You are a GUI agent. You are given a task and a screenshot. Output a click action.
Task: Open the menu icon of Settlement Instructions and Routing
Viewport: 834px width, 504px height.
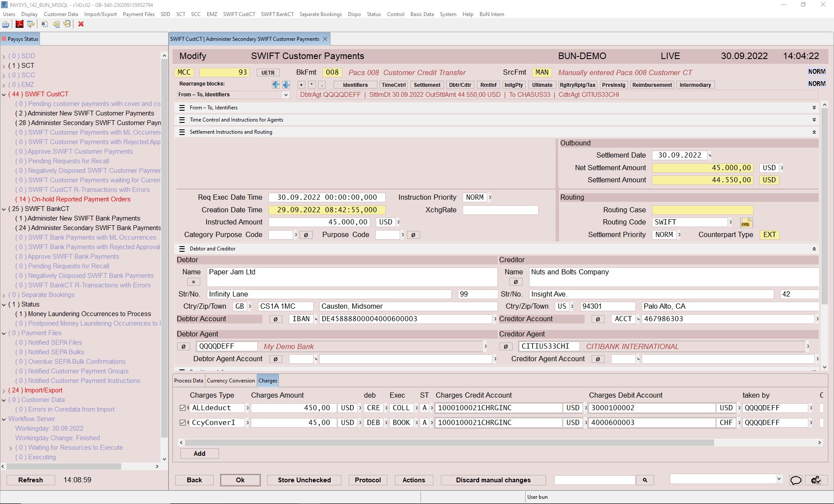[x=182, y=132]
